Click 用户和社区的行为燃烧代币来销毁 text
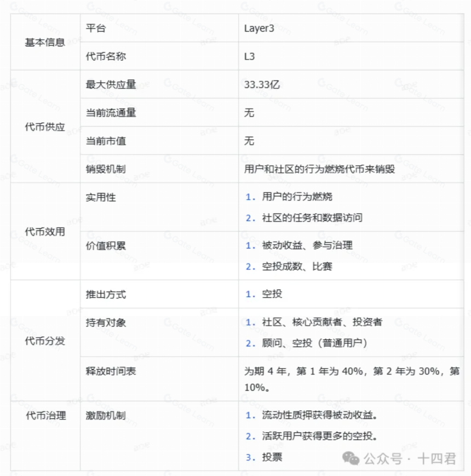The height and width of the screenshot is (476, 471). pos(319,169)
